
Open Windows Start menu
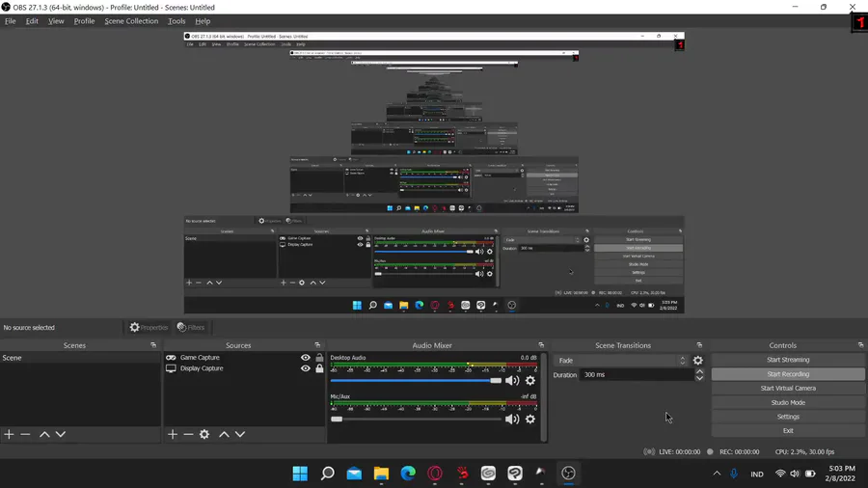pyautogui.click(x=300, y=474)
